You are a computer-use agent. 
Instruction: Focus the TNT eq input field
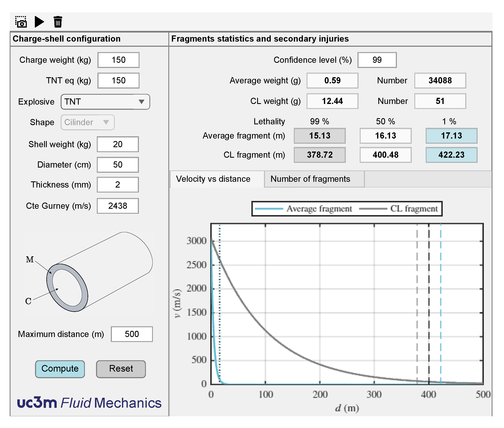pyautogui.click(x=118, y=80)
